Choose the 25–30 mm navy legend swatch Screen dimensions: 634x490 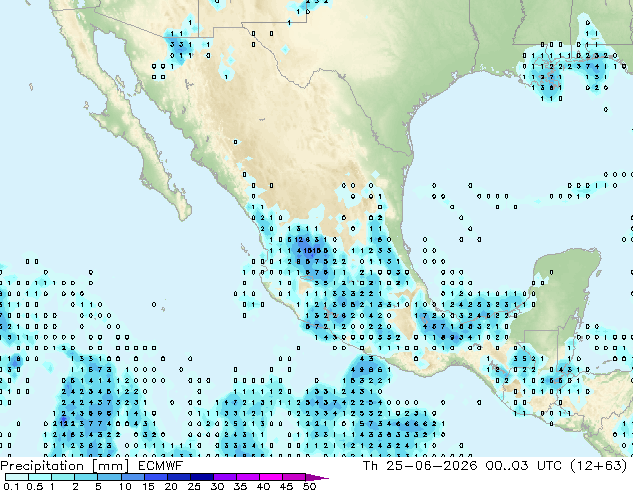pos(202,477)
